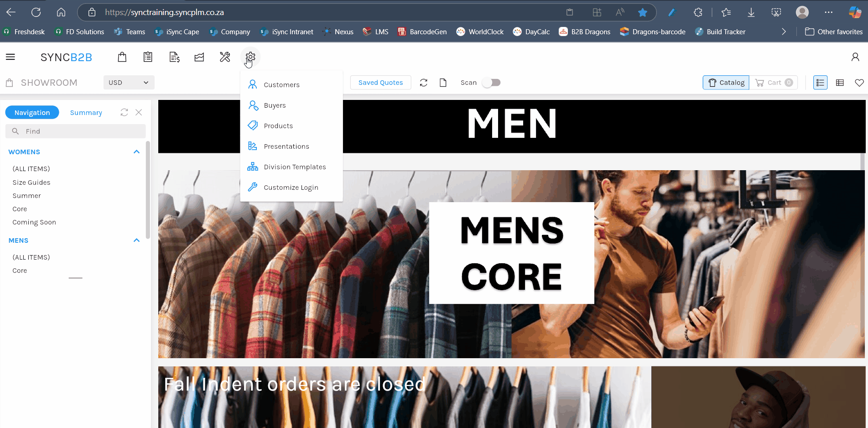
Task: Open the BarcodeGen bookmark
Action: click(x=422, y=31)
